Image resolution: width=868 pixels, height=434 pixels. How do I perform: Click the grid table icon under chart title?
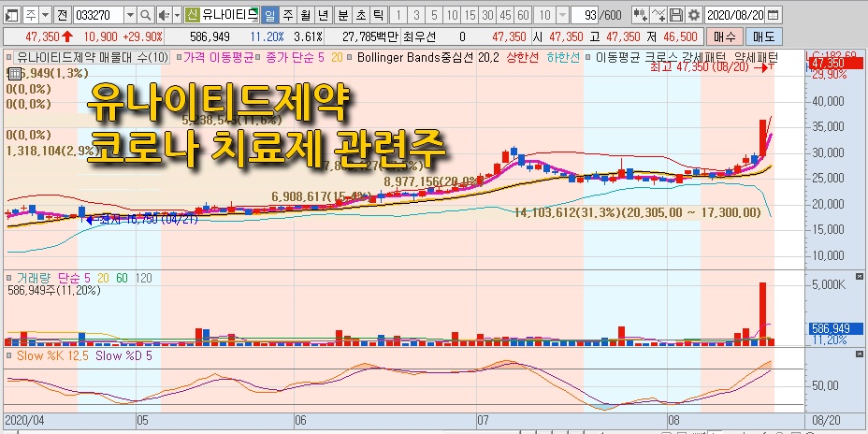pyautogui.click(x=14, y=73)
